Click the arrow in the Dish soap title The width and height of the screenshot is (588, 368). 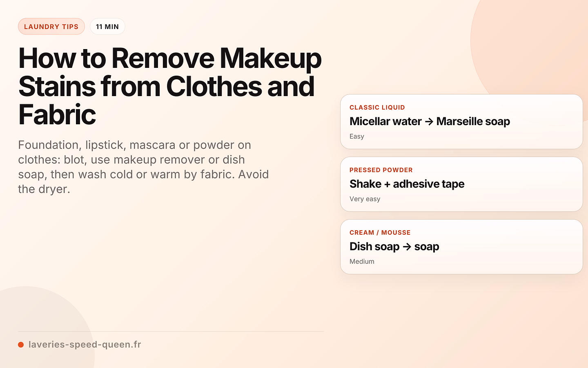pos(407,247)
